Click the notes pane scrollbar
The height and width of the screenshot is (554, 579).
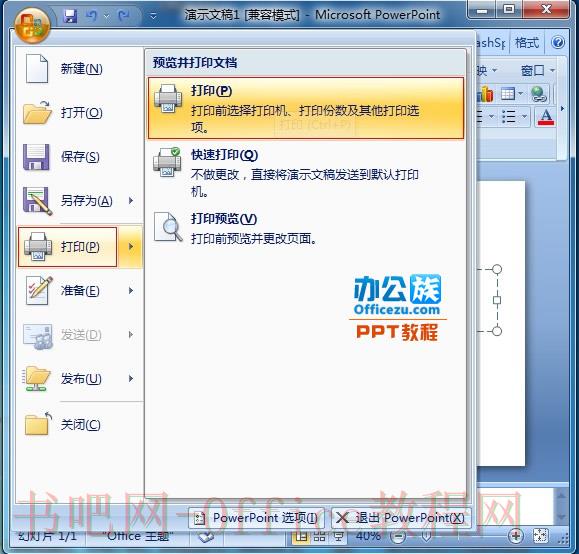point(561,507)
